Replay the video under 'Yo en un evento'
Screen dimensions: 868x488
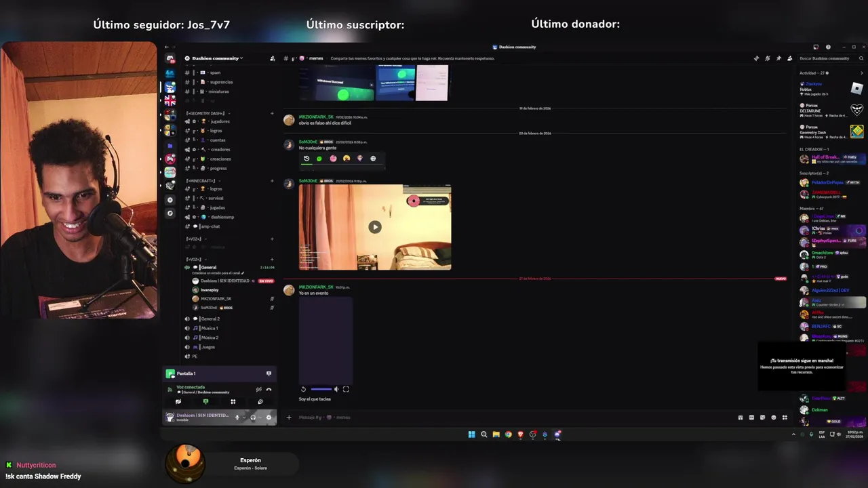pos(303,389)
